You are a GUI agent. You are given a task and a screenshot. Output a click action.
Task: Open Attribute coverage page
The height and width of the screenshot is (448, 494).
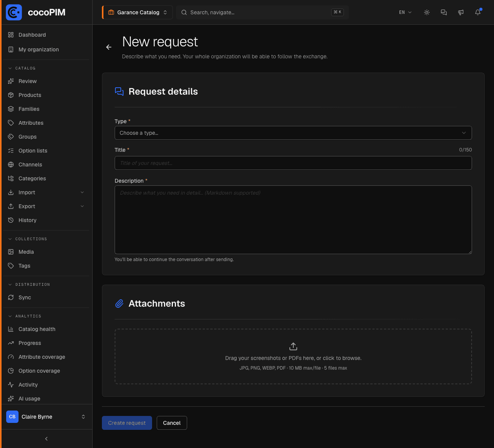pos(46,357)
